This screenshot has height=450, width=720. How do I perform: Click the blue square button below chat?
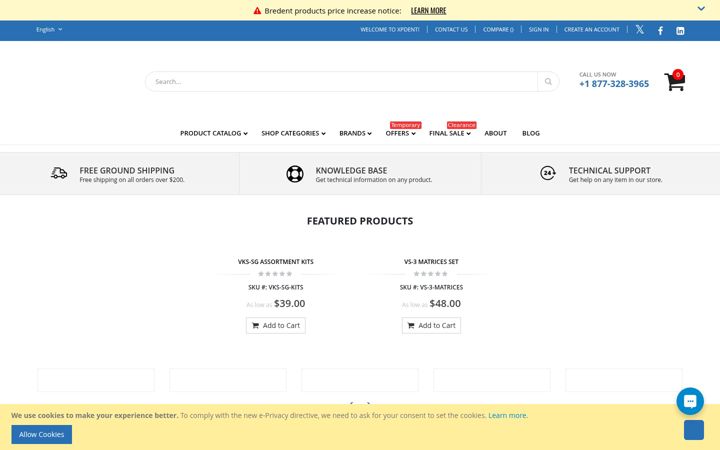[x=693, y=430]
